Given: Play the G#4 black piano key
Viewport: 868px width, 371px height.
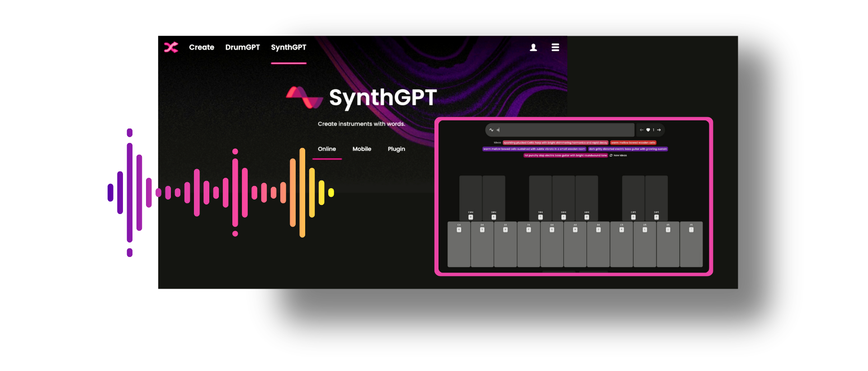Looking at the screenshot, I should click(564, 198).
